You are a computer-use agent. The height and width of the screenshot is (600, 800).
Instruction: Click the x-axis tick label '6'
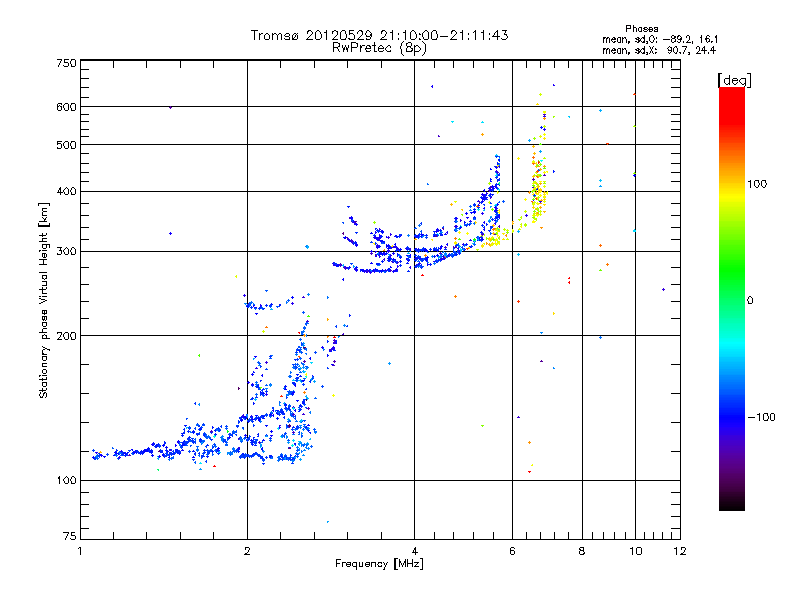512,551
